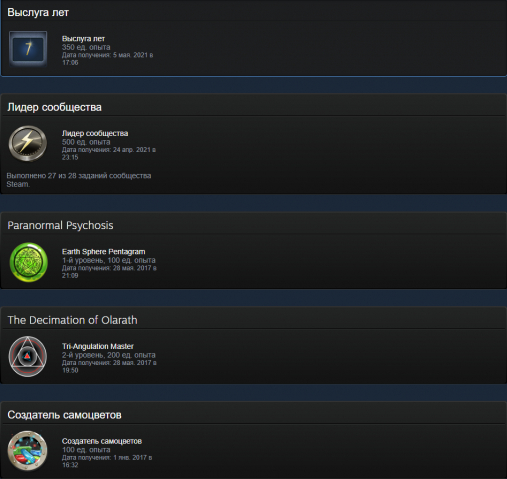The height and width of the screenshot is (479, 507).
Task: Click '350 ед. опыта' experience text
Action: (x=86, y=47)
